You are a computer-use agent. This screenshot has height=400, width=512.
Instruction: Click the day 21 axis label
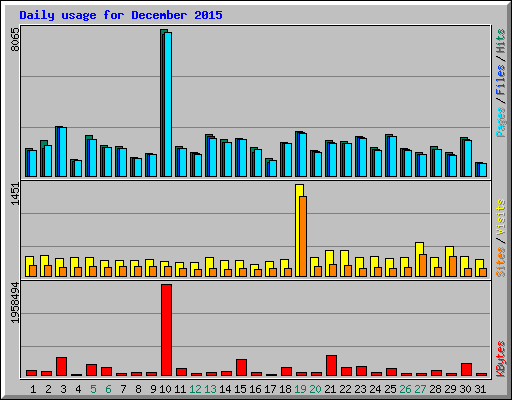pos(330,389)
